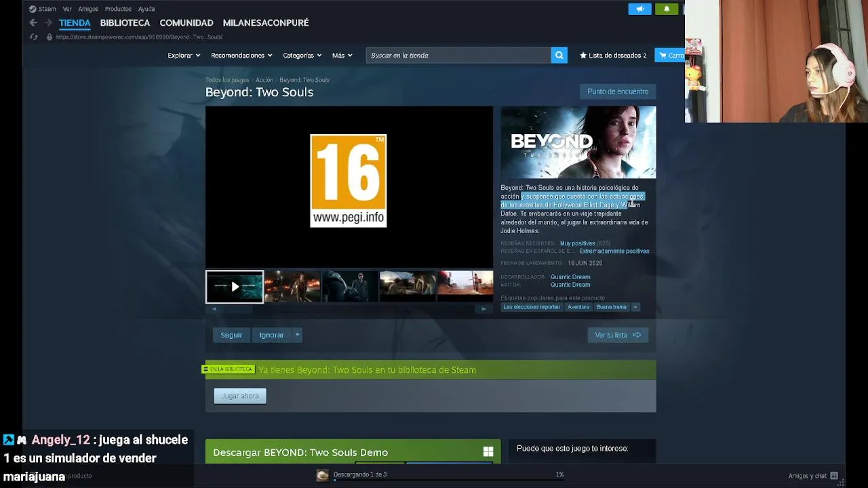This screenshot has width=868, height=488.
Task: Go back with the navigation back arrow
Action: coord(33,22)
